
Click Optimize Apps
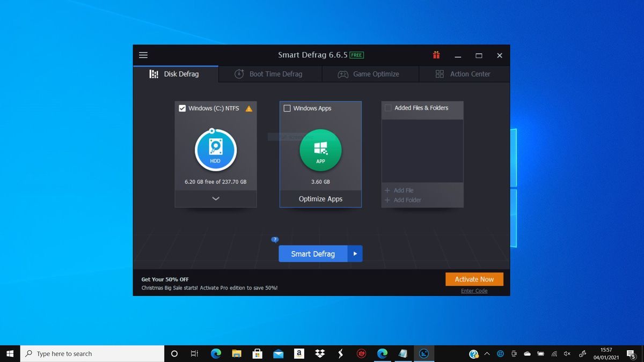[320, 199]
